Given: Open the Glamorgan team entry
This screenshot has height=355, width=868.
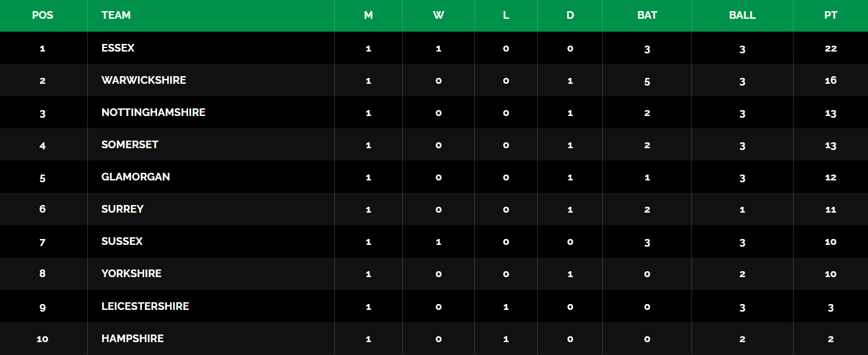Looking at the screenshot, I should [135, 177].
